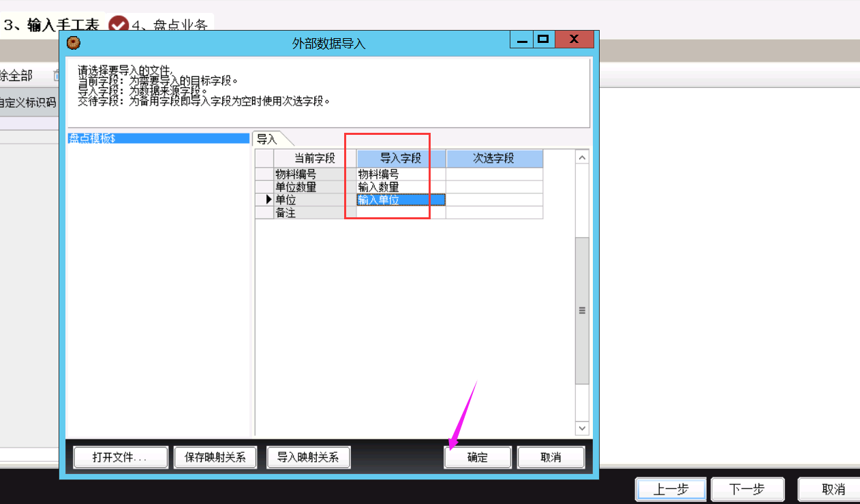Click import field cell 输入数量

401,187
